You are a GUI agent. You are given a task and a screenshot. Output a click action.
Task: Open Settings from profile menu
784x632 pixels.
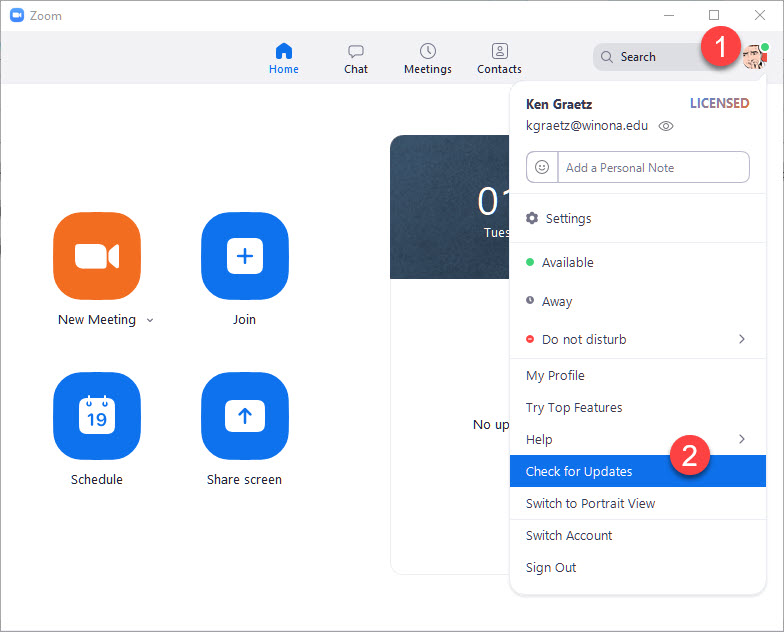(x=568, y=218)
